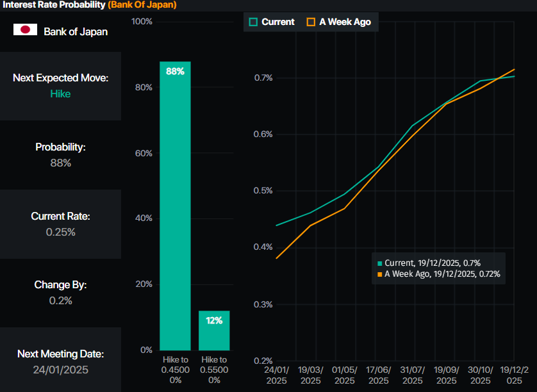Click the Bank Of Japan title link

142,5
